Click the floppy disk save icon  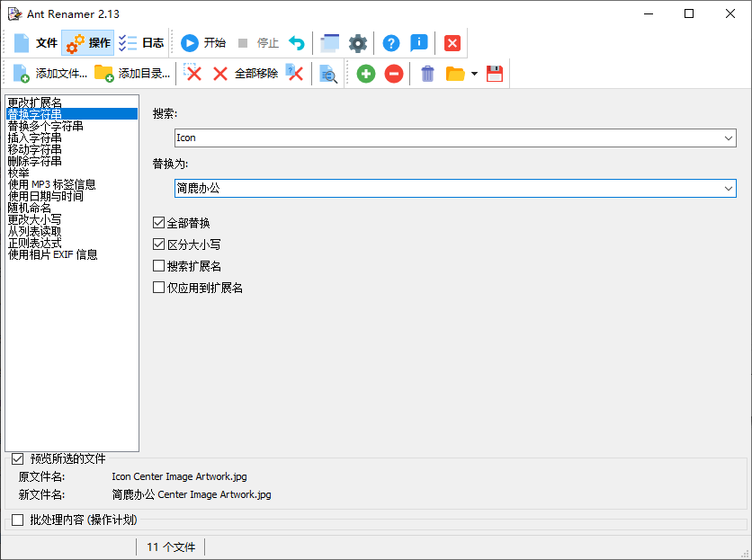494,74
